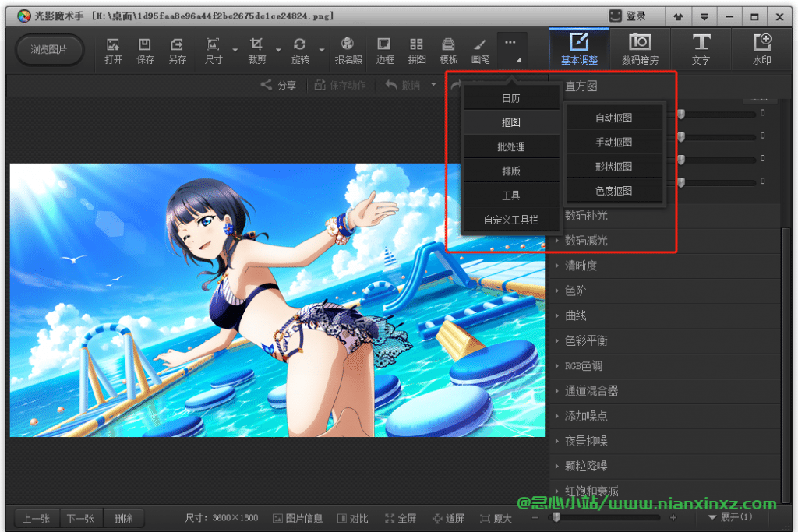Open the 裁剪 dropdown arrow
This screenshot has height=532, width=798.
(278, 50)
